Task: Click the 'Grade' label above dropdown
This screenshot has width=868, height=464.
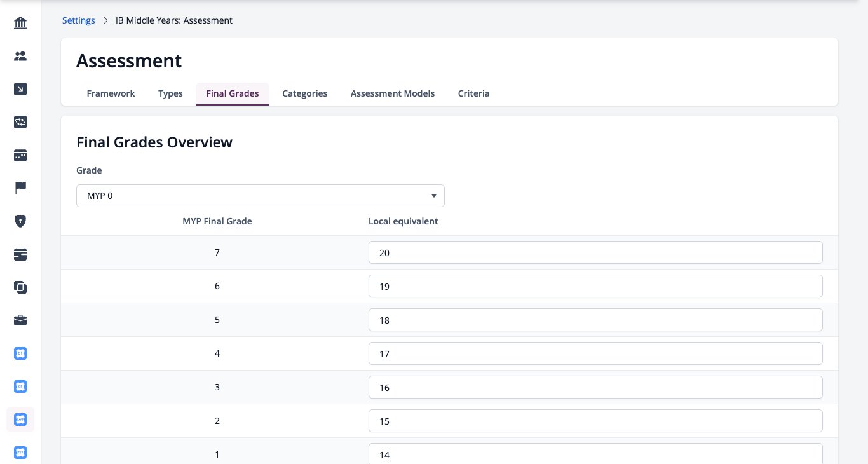Action: (x=89, y=170)
